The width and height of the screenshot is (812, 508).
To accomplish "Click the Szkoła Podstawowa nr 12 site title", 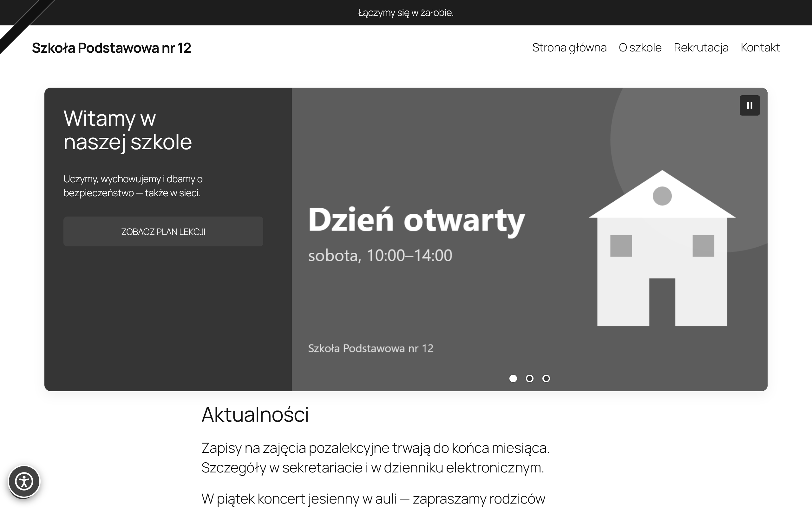I will pos(111,48).
